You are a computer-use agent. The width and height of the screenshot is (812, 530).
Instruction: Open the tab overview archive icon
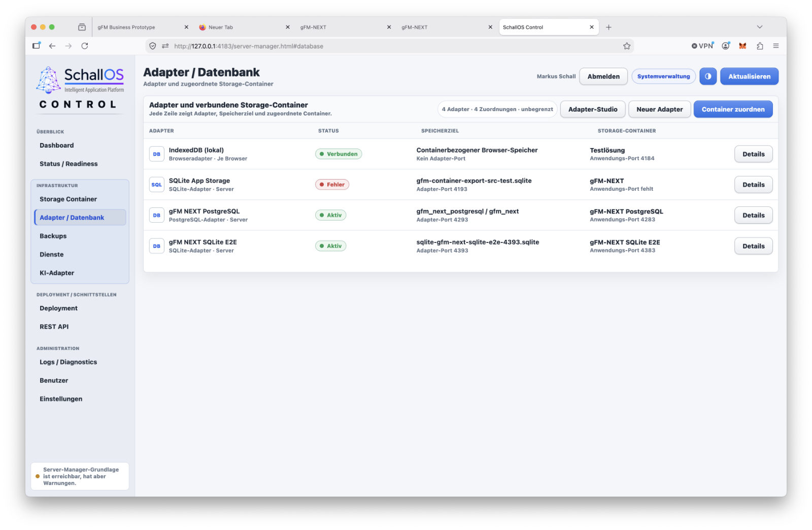pyautogui.click(x=82, y=27)
